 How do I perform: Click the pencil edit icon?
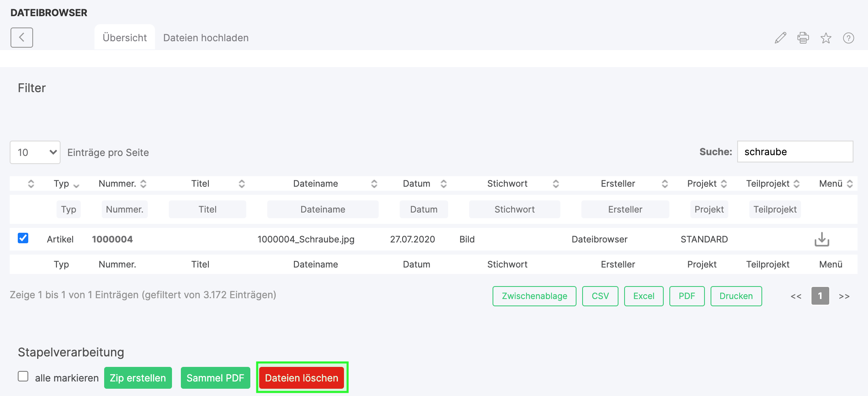(780, 38)
